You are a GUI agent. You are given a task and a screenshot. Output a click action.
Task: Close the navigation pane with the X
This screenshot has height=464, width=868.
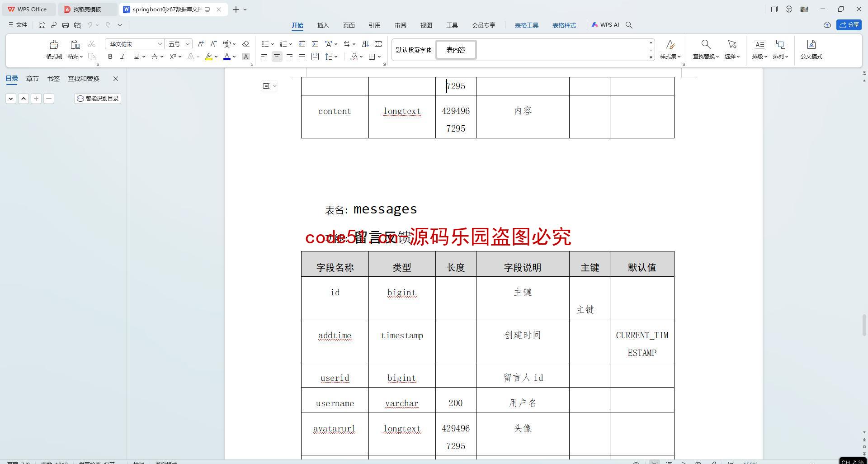(x=116, y=79)
